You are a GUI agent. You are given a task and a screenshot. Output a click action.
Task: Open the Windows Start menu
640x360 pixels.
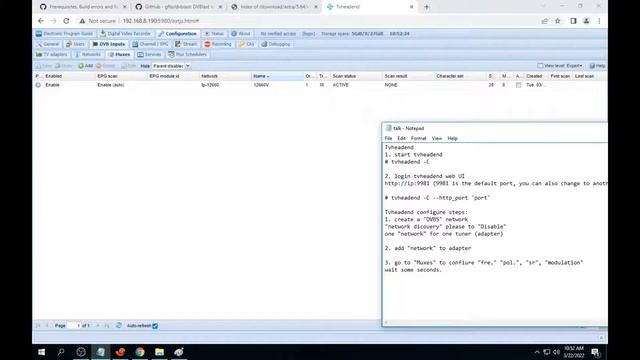(42, 352)
